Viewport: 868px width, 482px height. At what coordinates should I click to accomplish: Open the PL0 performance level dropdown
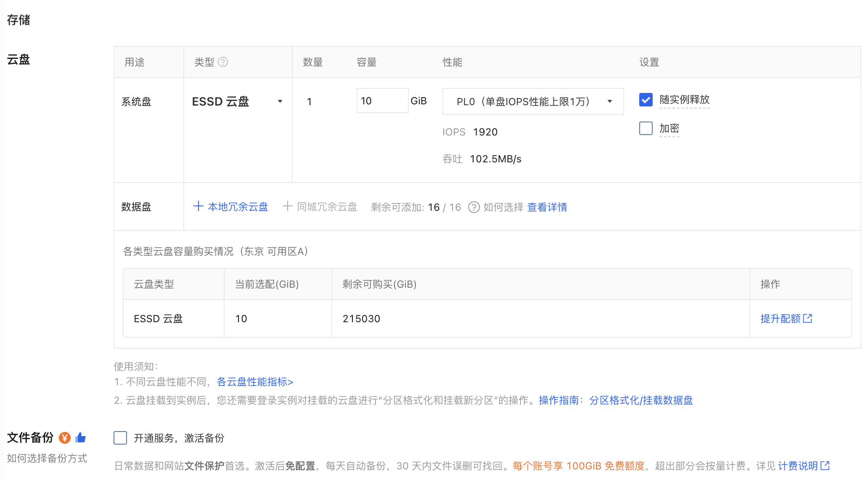pos(533,101)
